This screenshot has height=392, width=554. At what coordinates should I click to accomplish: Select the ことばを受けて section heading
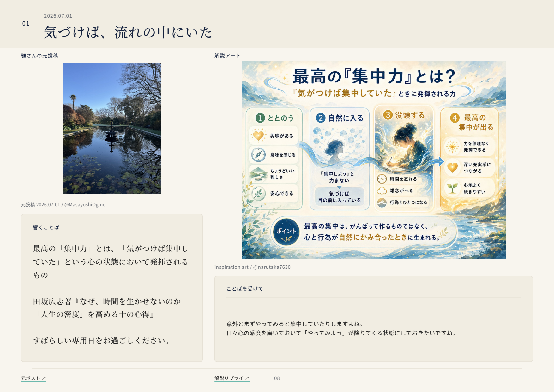[245, 289]
